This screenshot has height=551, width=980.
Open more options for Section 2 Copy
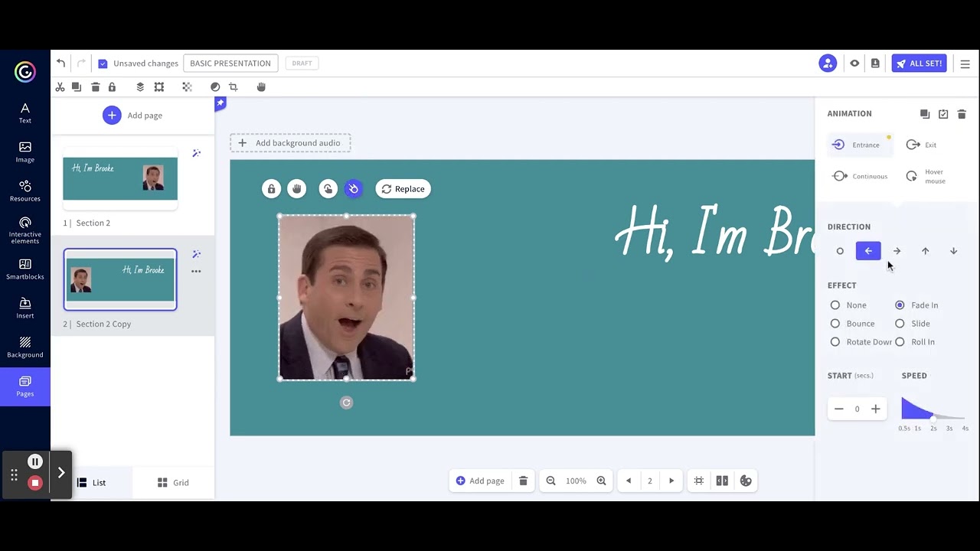[196, 271]
